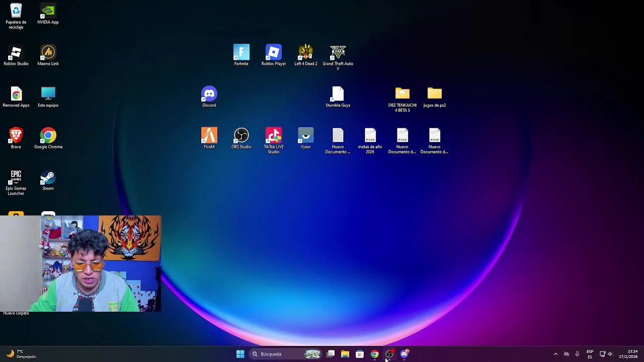Image resolution: width=644 pixels, height=362 pixels.
Task: Open Google Chrome from the taskbar
Action: click(x=374, y=354)
